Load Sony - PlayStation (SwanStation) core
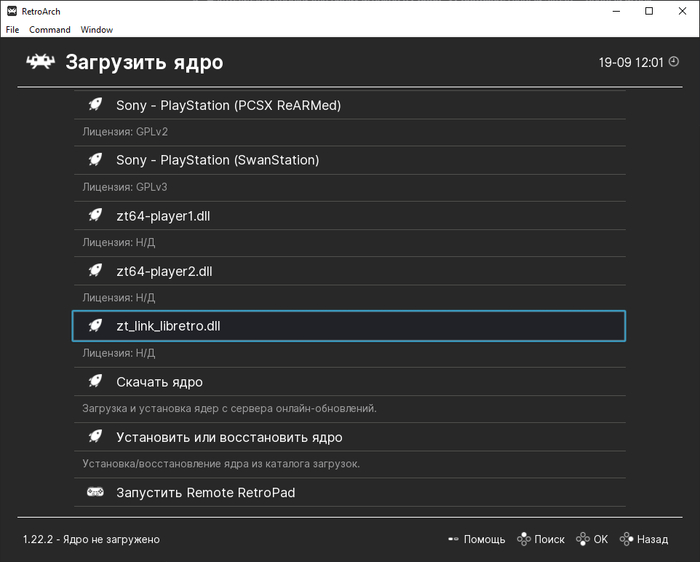 point(350,160)
